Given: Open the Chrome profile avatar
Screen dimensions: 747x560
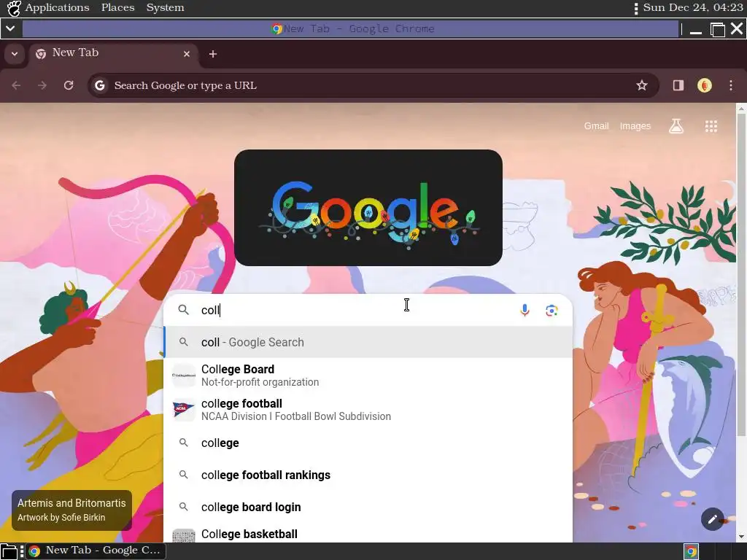Looking at the screenshot, I should tap(705, 85).
